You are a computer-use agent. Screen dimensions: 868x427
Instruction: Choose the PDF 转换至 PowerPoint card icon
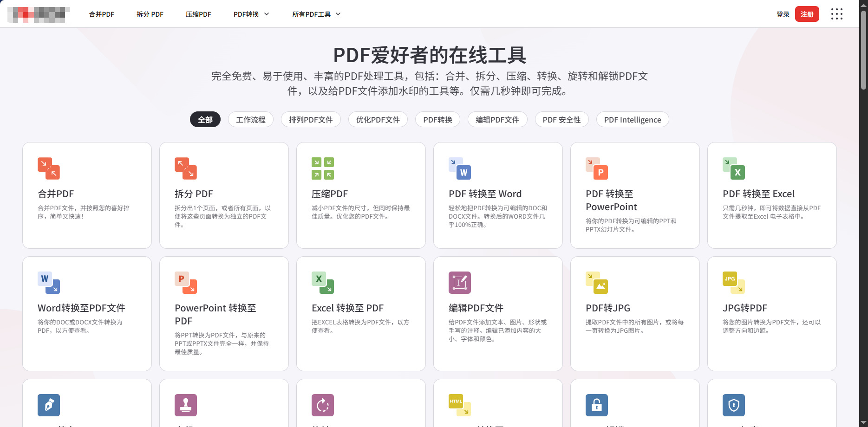[x=597, y=168]
